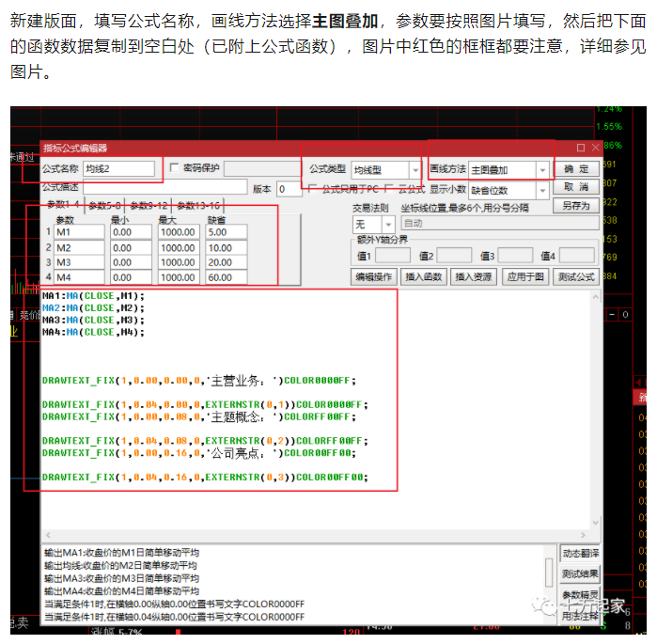This screenshot has height=644, width=657.
Task: Click the 应用于图 apply to chart button
Action: point(525,277)
